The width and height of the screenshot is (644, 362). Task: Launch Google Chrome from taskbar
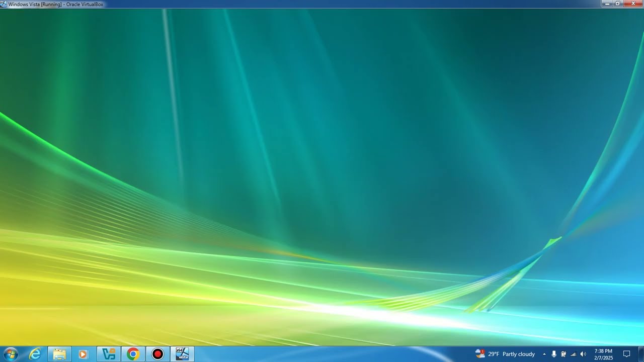[x=133, y=354]
